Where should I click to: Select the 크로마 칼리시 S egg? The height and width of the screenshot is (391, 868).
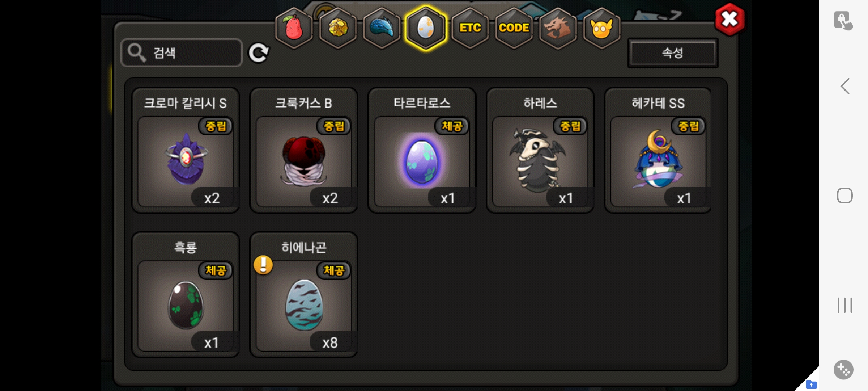click(186, 150)
